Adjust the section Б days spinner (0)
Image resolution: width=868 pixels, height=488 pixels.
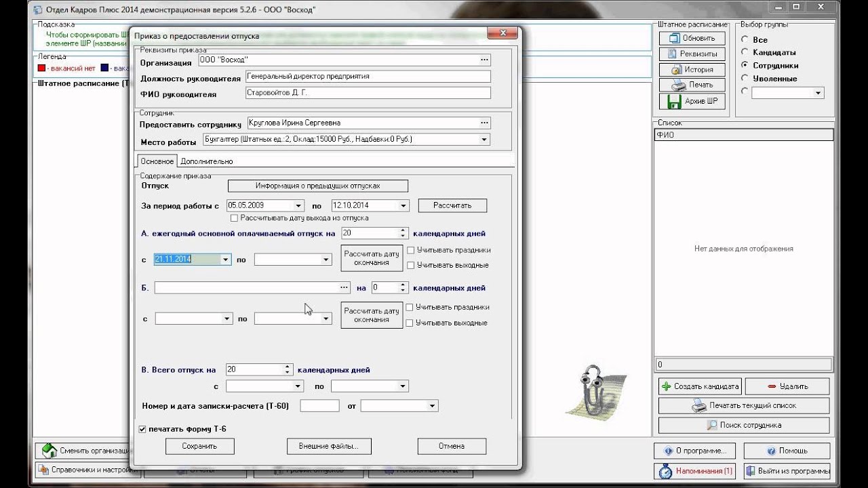[403, 287]
